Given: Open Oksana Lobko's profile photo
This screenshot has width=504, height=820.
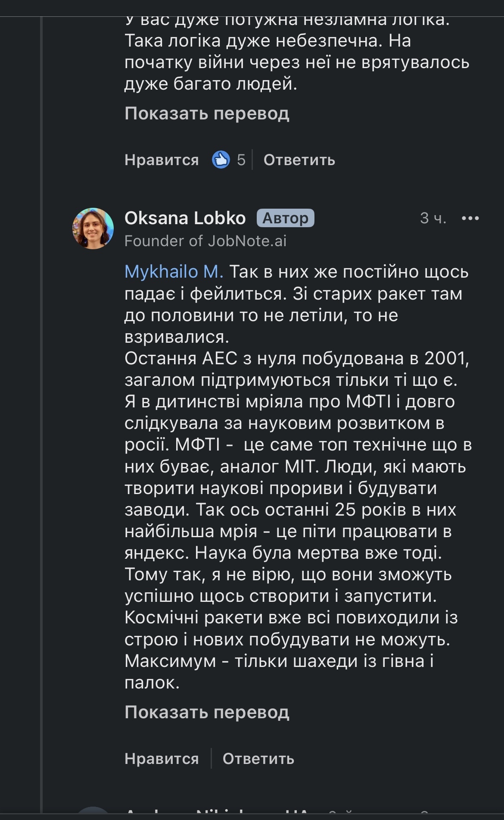Looking at the screenshot, I should tap(93, 228).
